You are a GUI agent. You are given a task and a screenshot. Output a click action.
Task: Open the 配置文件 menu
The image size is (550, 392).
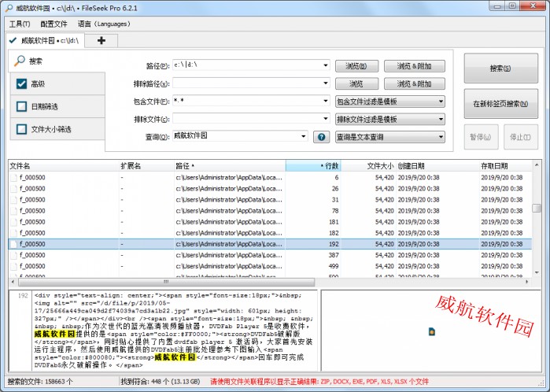click(x=54, y=24)
